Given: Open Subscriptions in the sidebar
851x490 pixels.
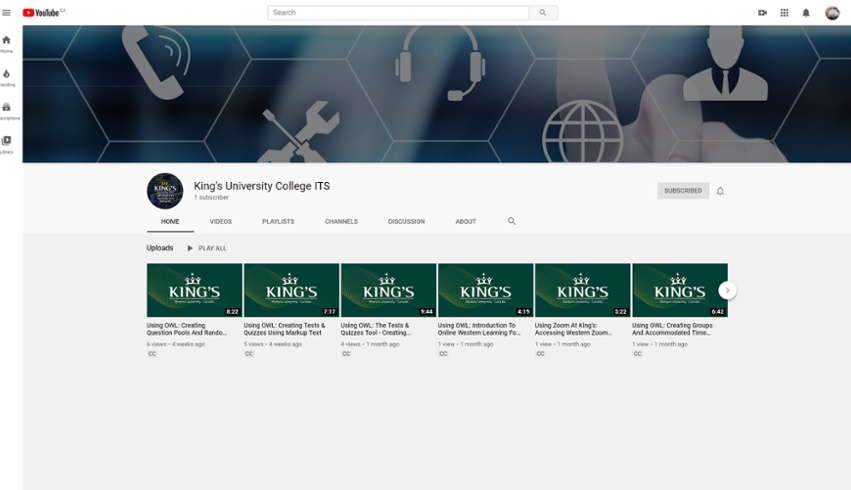Looking at the screenshot, I should (7, 111).
